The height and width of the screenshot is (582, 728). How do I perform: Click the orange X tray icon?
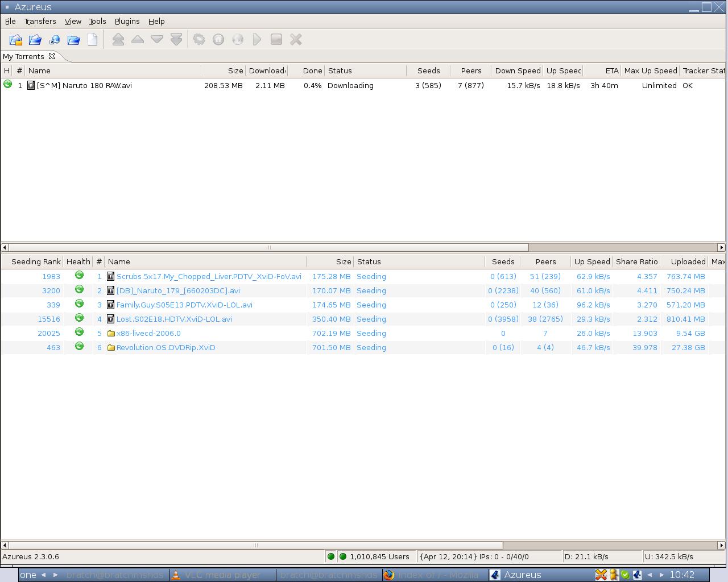tap(601, 575)
